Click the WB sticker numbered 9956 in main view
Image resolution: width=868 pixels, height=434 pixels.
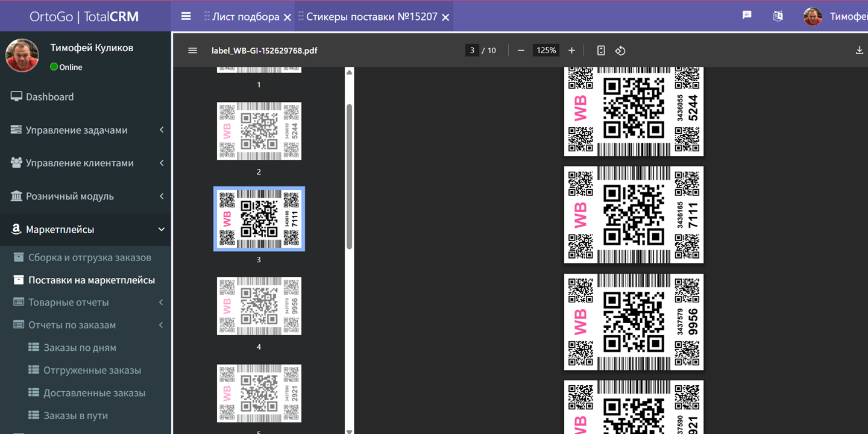[634, 322]
